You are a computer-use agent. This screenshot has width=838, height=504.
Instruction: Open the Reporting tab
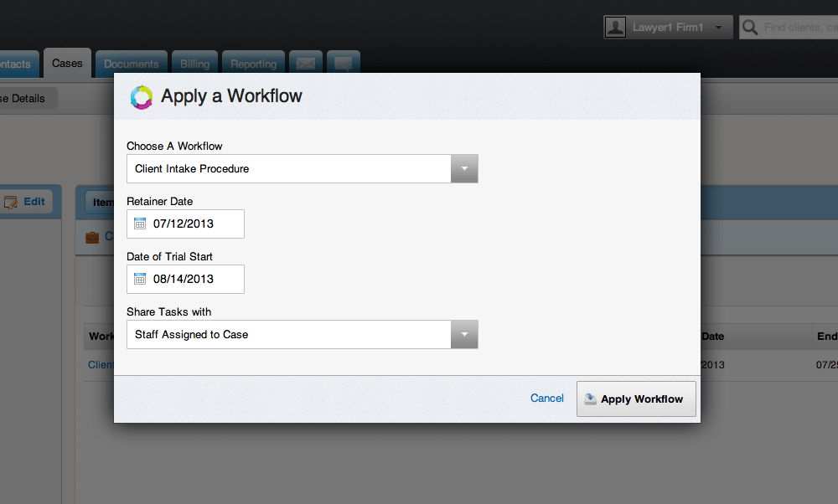point(253,64)
